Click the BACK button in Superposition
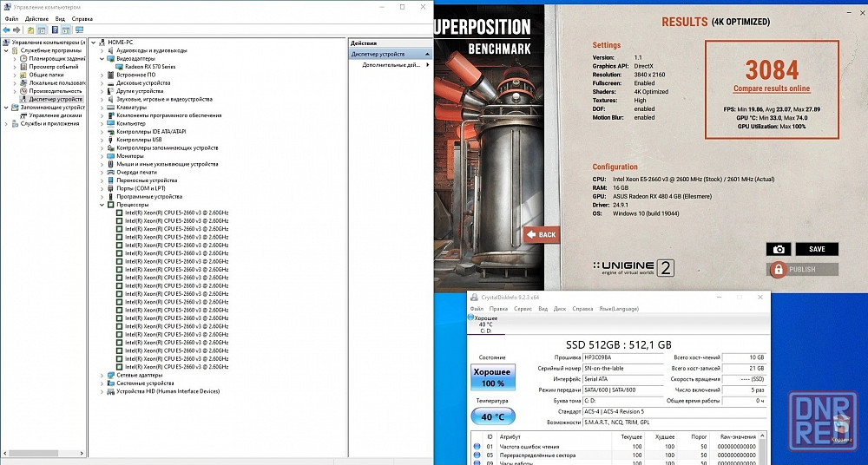The height and width of the screenshot is (465, 868). point(542,235)
